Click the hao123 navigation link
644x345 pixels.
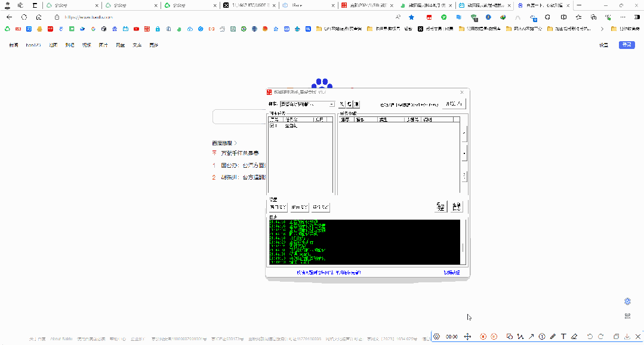pyautogui.click(x=33, y=45)
